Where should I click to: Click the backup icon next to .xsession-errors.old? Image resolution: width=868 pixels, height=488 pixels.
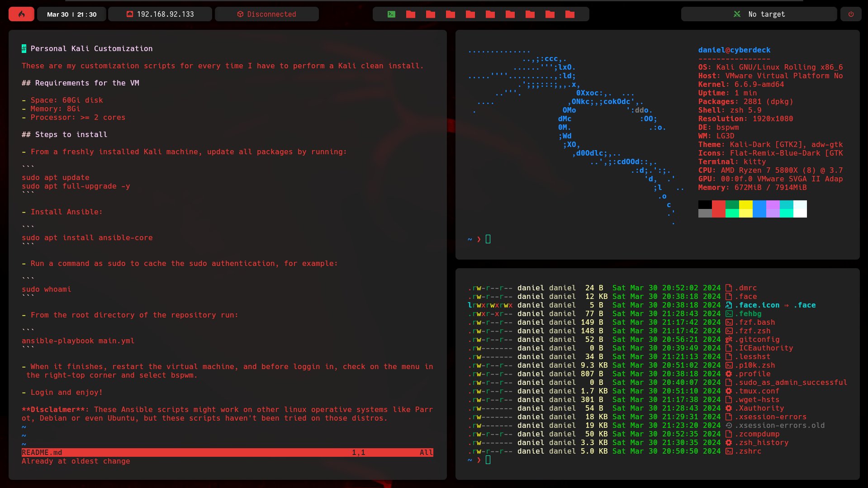(729, 425)
